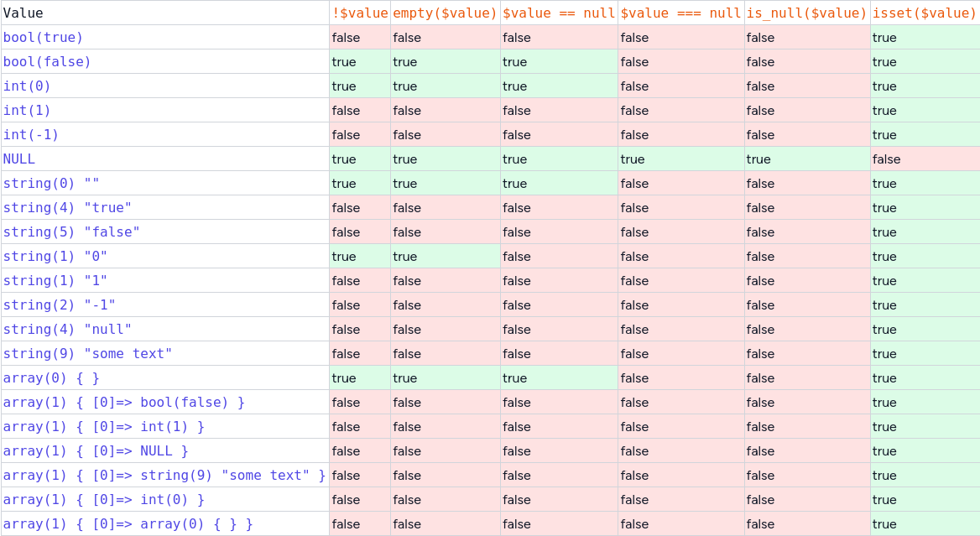This screenshot has width=980, height=536.
Task: Click isset($value) "true" in array(1) NULL row
Action: tap(925, 451)
